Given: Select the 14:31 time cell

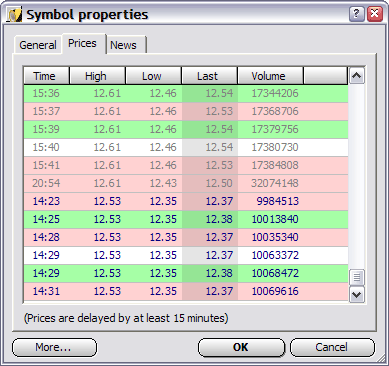Looking at the screenshot, I should point(46,291).
